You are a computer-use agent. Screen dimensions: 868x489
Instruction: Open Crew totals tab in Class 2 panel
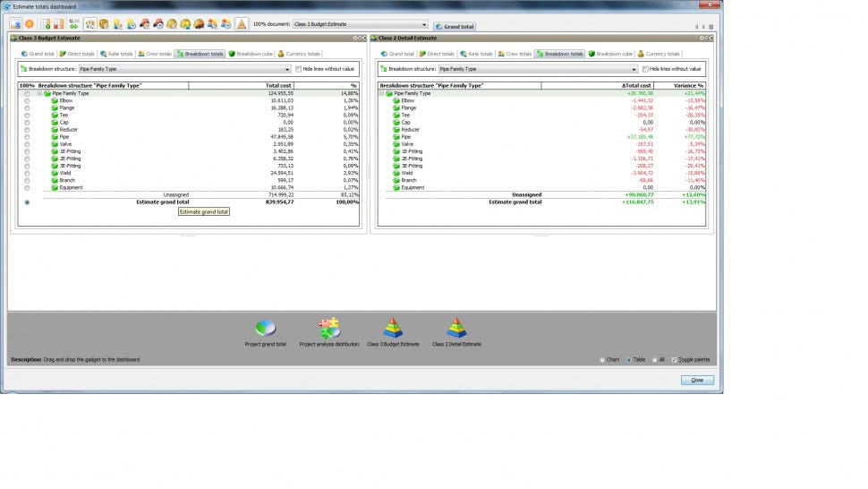515,54
